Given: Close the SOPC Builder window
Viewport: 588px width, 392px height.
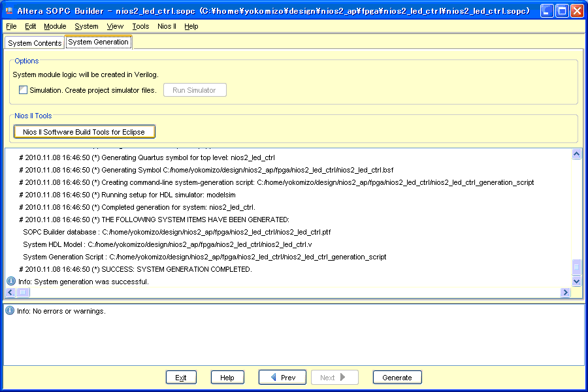Looking at the screenshot, I should point(577,11).
